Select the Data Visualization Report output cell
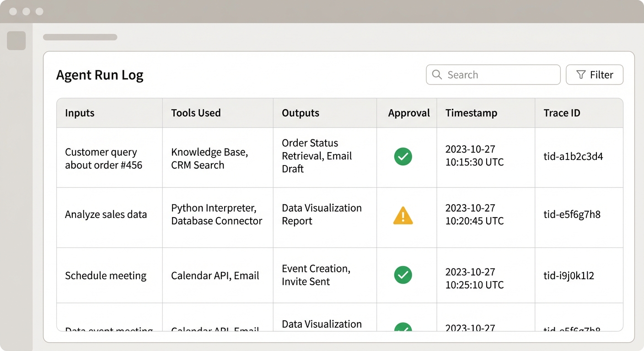644x351 pixels. 322,214
